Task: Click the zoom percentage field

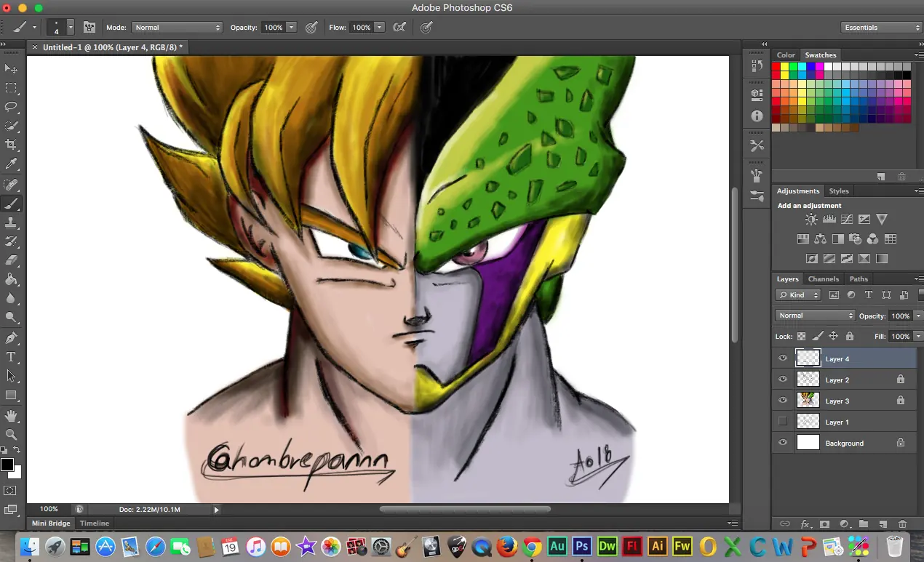Action: (x=49, y=510)
